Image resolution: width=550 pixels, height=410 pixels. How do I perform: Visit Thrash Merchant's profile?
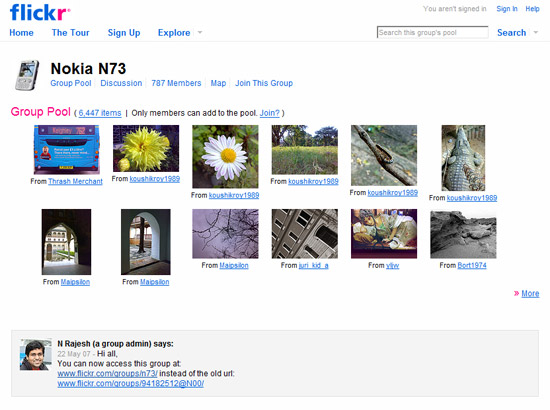coord(75,181)
